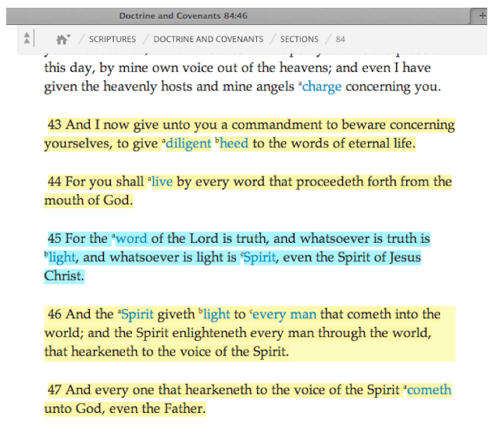This screenshot has width=500, height=448.
Task: Click the text 'mouth of God.'
Action: click(88, 201)
